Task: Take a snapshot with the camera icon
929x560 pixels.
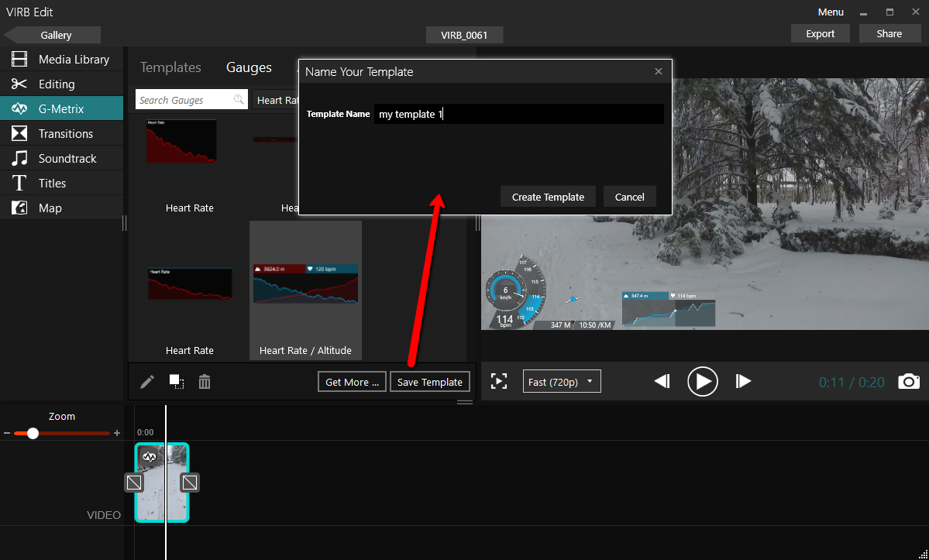Action: 909,381
